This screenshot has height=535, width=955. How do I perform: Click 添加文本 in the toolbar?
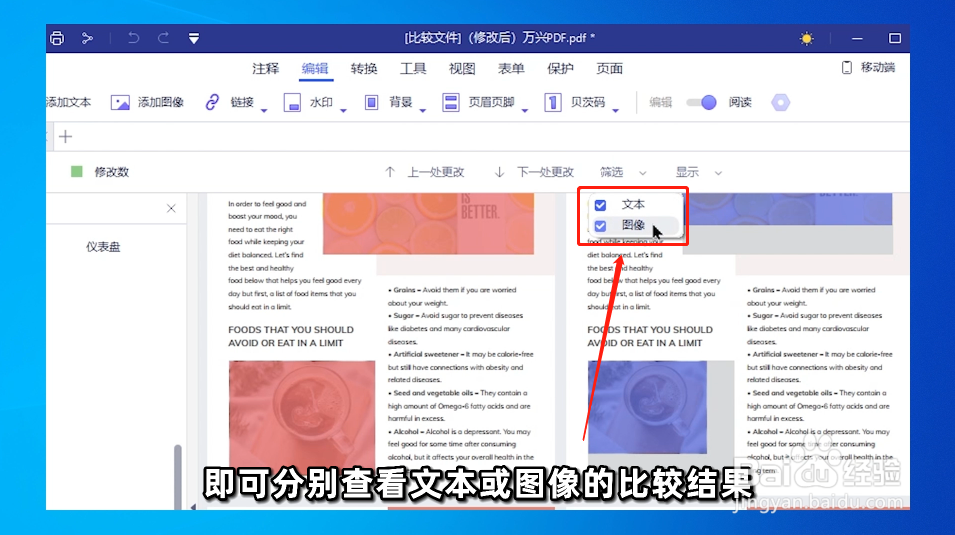[69, 102]
